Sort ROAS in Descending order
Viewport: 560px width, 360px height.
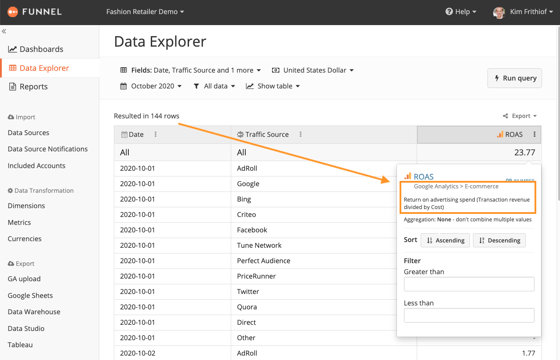point(499,240)
